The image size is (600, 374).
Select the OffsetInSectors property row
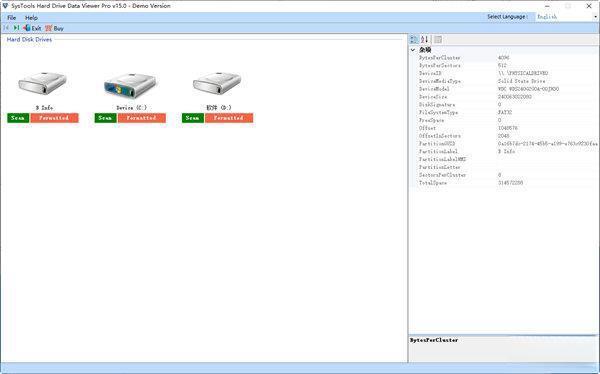(507, 136)
